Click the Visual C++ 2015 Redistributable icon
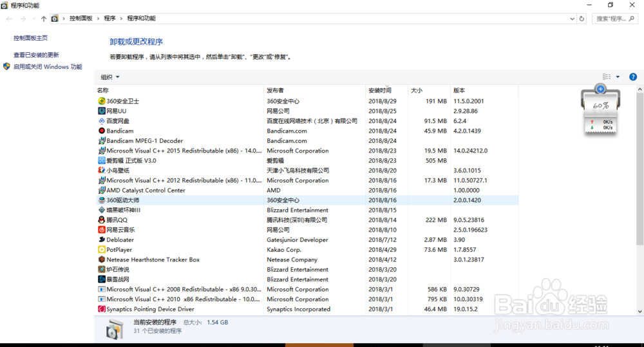 coord(102,151)
